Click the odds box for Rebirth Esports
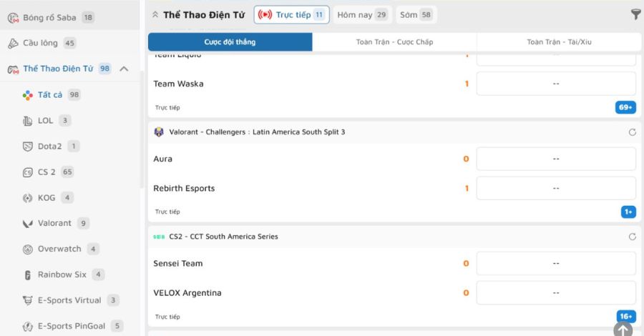This screenshot has width=644, height=336. (x=556, y=188)
